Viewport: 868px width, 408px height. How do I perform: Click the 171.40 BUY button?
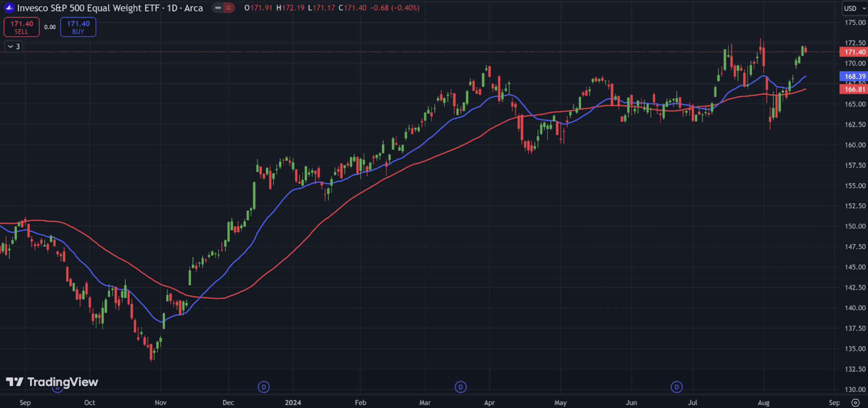[x=78, y=27]
